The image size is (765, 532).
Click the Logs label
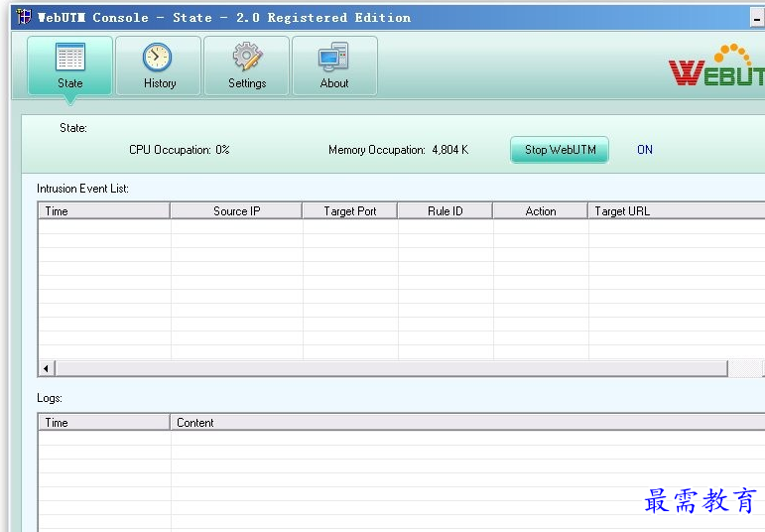(50, 398)
